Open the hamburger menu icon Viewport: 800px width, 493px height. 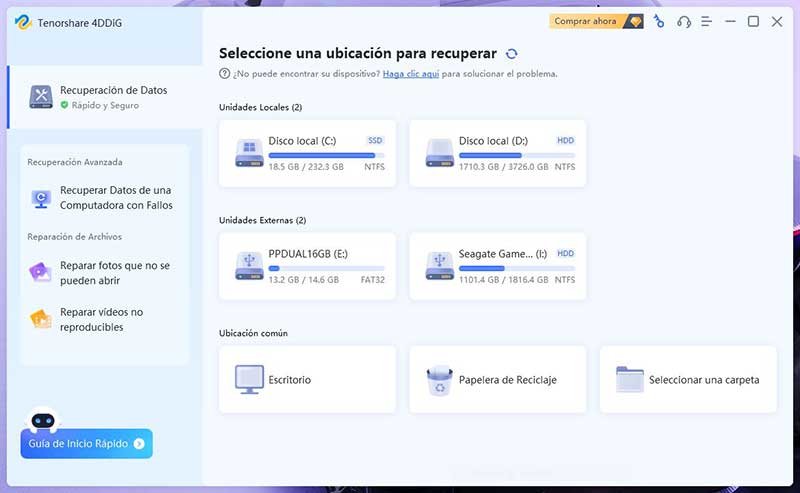706,21
